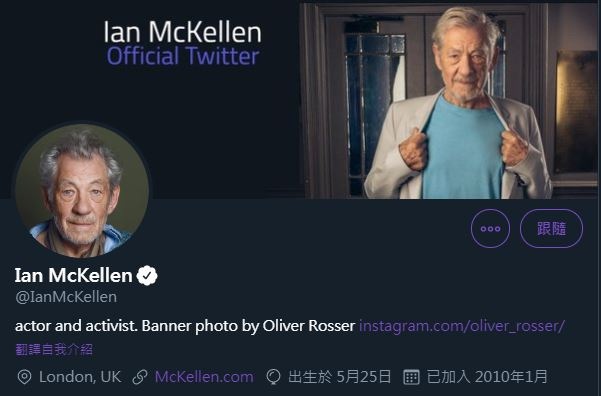
Task: Click the chain link icon beside McKellen.com
Action: click(140, 377)
